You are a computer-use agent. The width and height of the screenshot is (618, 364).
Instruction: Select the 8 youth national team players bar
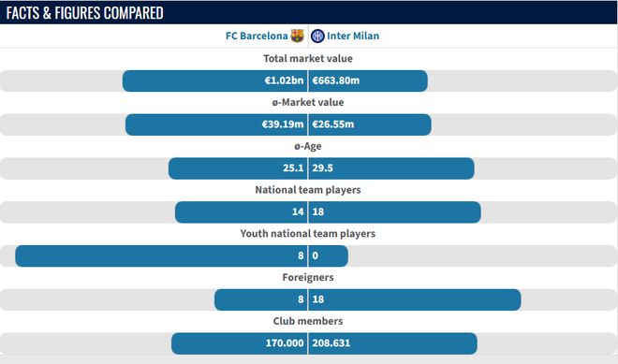click(161, 255)
